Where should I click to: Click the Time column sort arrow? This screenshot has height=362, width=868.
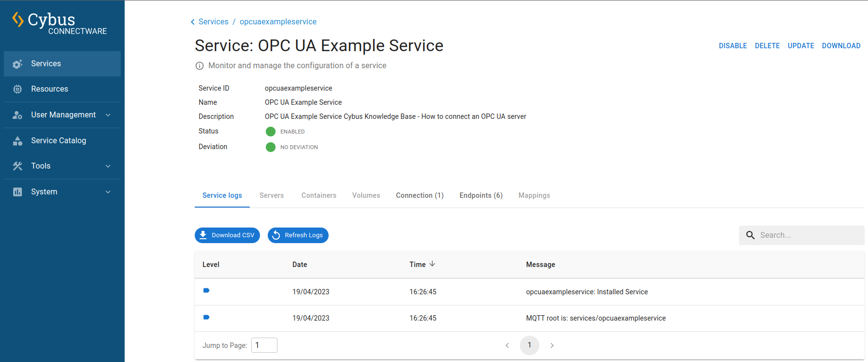[432, 264]
